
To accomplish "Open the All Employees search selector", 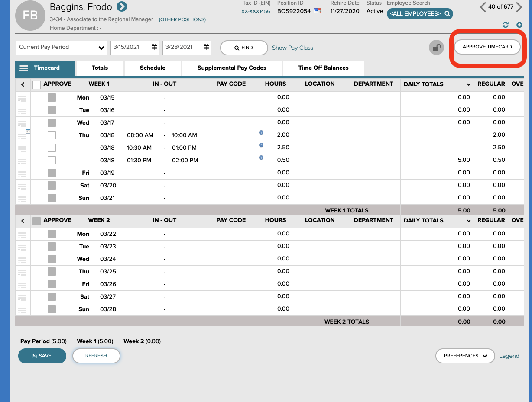I will tap(420, 14).
